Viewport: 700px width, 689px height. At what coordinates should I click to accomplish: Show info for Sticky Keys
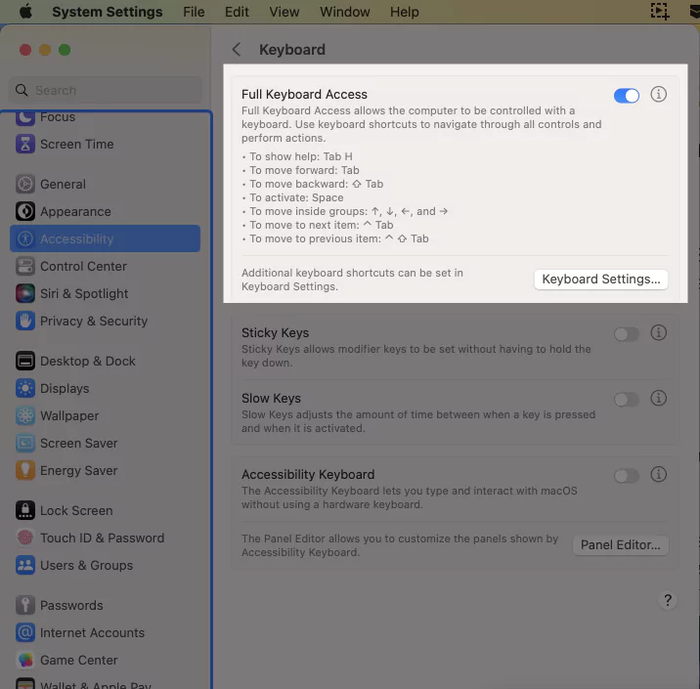pyautogui.click(x=658, y=333)
